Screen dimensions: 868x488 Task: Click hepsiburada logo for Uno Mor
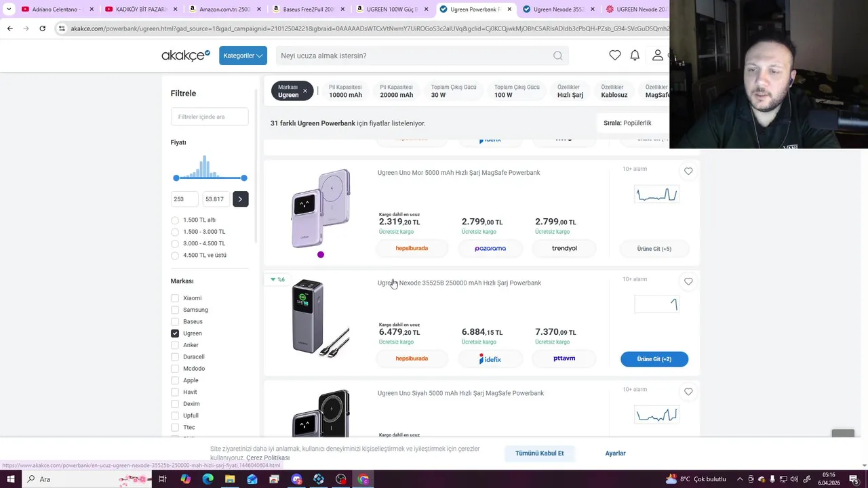[x=412, y=249]
